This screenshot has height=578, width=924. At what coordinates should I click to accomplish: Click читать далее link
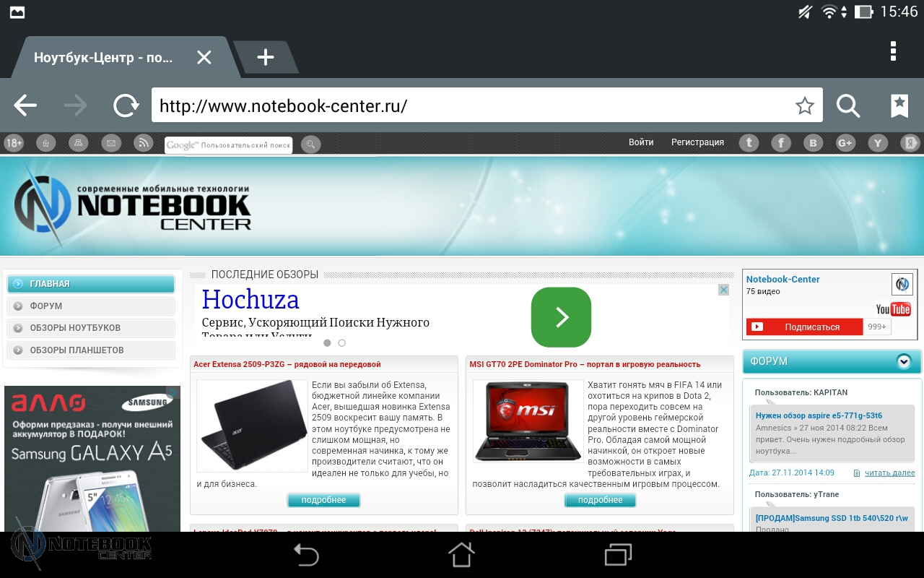coord(889,473)
